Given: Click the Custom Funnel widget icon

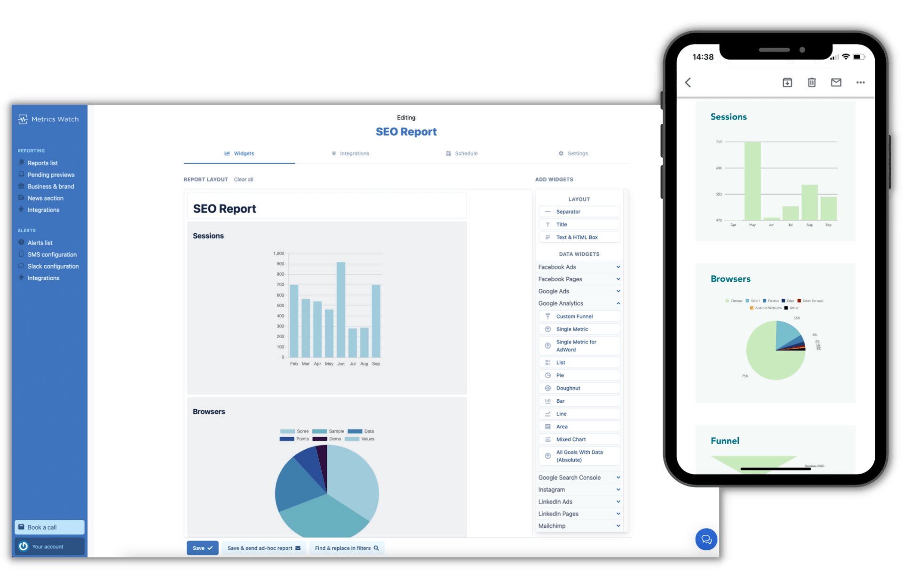Looking at the screenshot, I should [x=549, y=316].
